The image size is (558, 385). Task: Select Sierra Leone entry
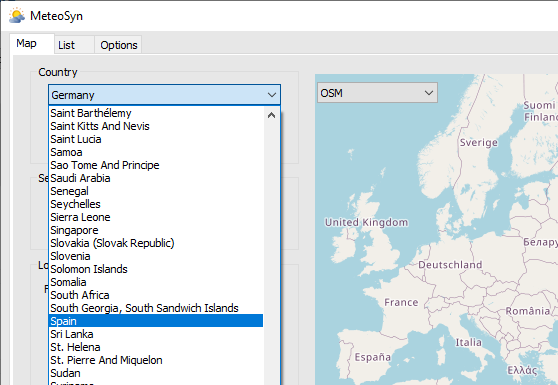coord(156,217)
